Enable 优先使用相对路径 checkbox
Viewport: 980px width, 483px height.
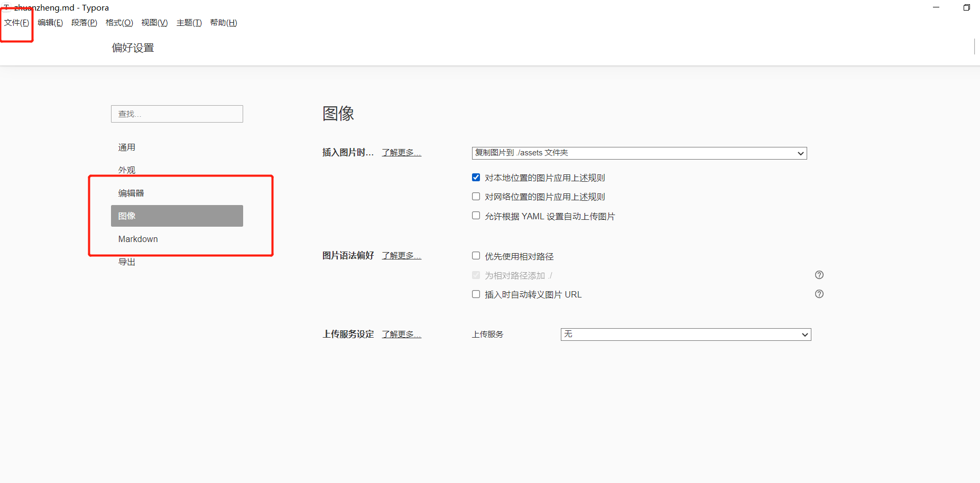pos(476,256)
